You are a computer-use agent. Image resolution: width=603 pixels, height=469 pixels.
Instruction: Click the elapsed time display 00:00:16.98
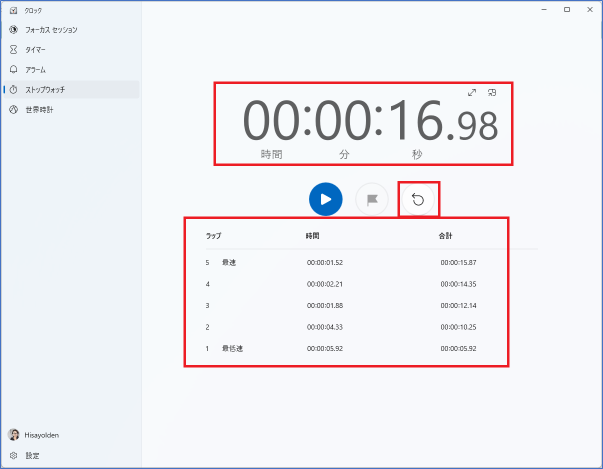click(370, 122)
